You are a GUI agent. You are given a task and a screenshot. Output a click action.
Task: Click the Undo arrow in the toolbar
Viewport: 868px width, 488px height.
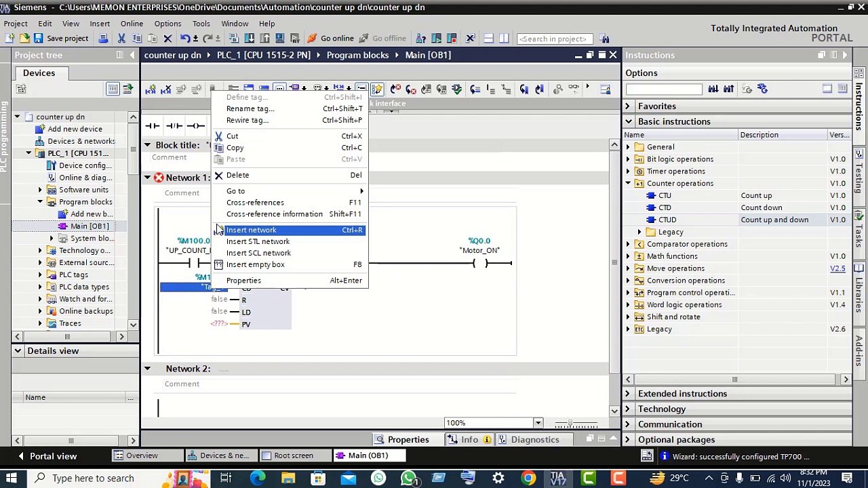pos(184,39)
